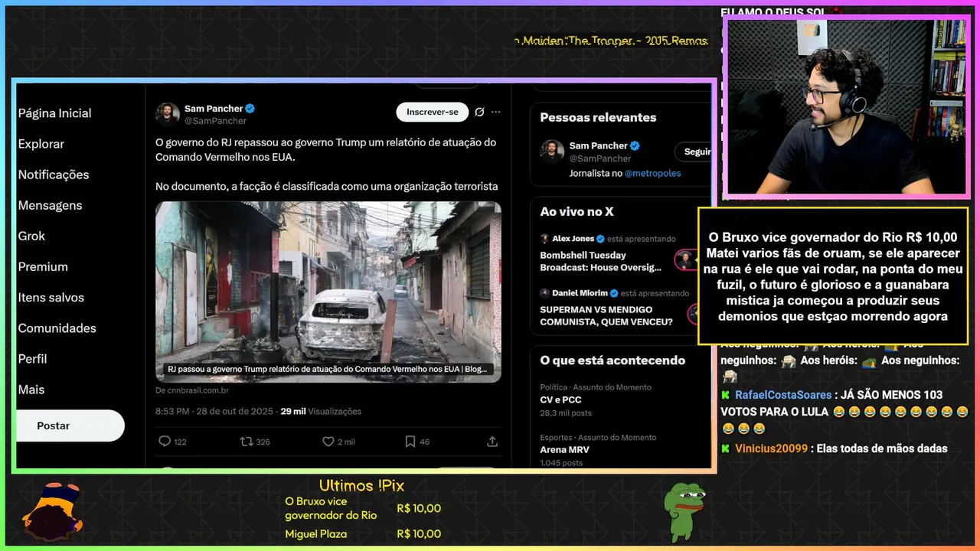Open @SamPancher handle on the post
This screenshot has width=980, height=551.
point(215,121)
